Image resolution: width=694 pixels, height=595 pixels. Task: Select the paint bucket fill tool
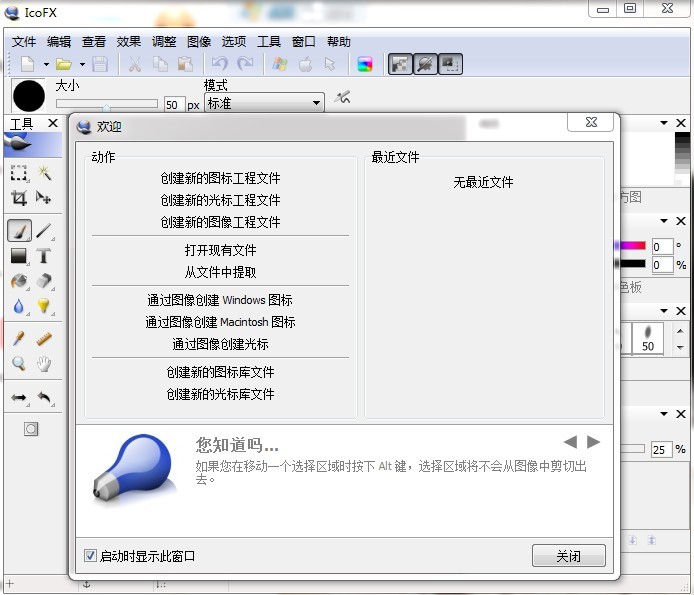tap(19, 281)
